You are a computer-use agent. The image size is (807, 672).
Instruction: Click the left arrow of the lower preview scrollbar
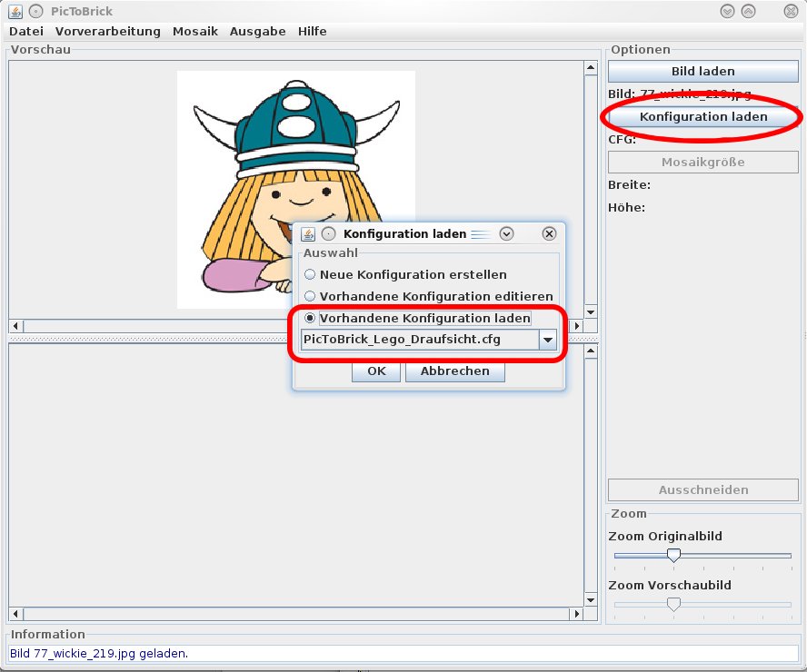point(15,614)
